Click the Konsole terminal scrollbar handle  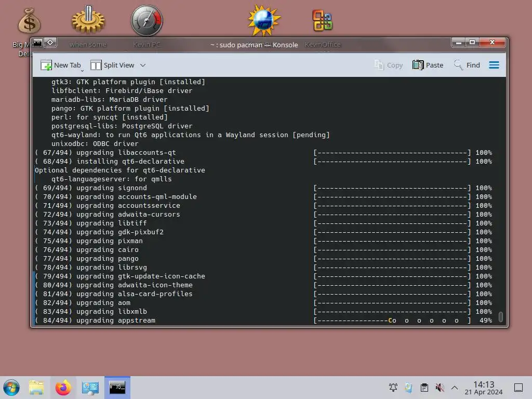500,316
